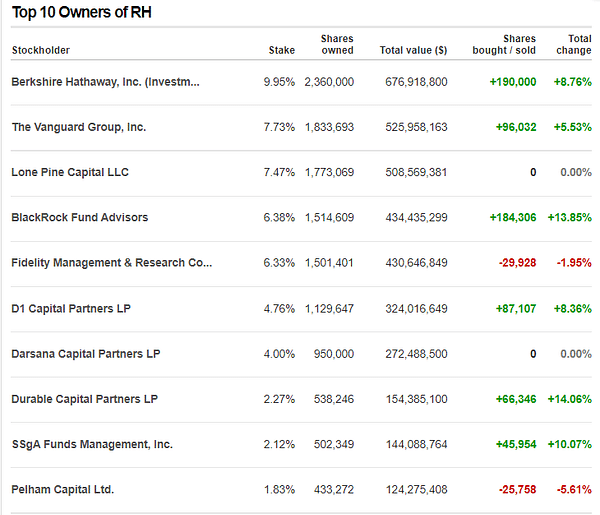
Task: Select total change -1.95%
Action: pyautogui.click(x=574, y=262)
